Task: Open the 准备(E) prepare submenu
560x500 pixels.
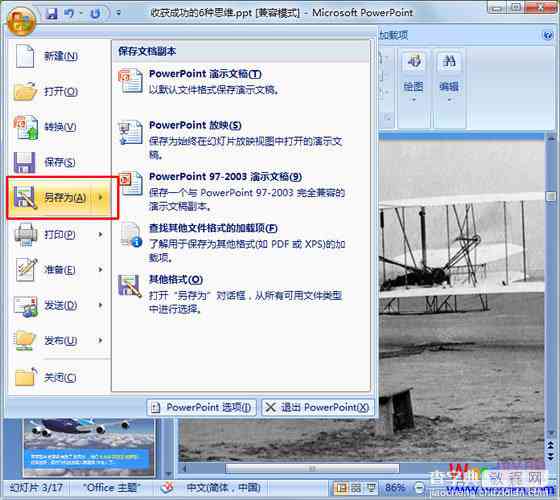Action: click(x=59, y=270)
